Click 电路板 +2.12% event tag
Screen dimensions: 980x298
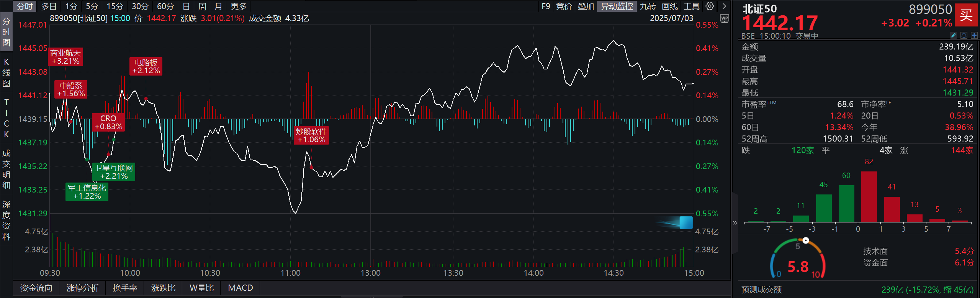(x=146, y=66)
